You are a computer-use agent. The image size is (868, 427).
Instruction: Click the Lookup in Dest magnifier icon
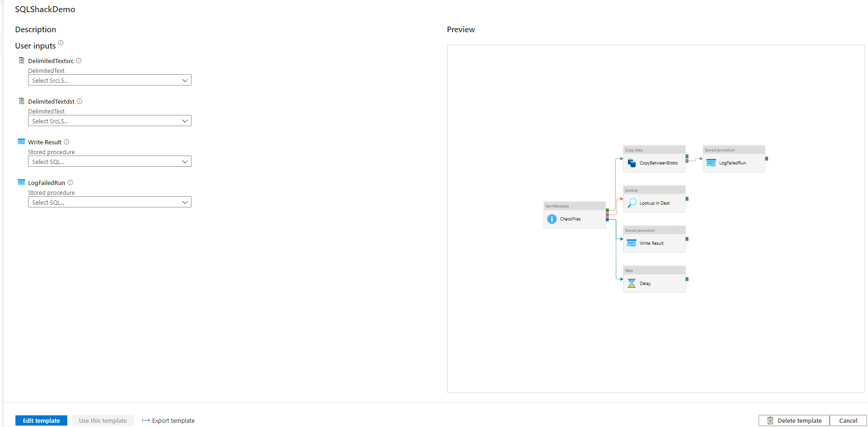tap(632, 203)
